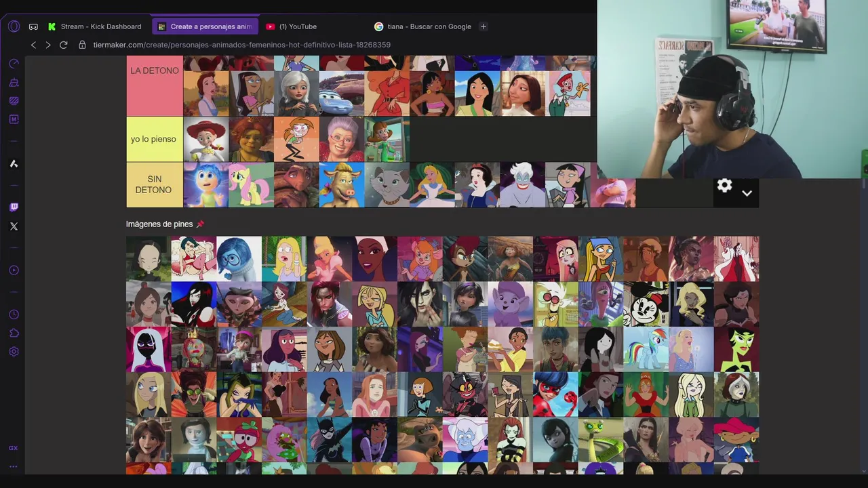The height and width of the screenshot is (488, 868).
Task: Open GX Cleaner broom icon in sidebar
Action: [x=14, y=82]
